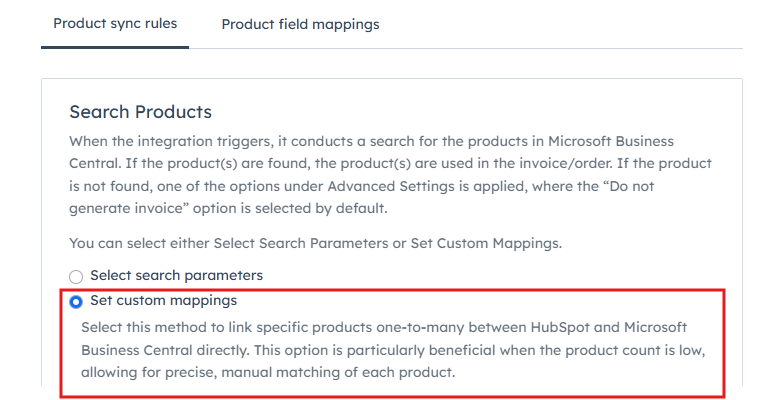Click the dark underline beneath Product sync rules

click(x=115, y=47)
